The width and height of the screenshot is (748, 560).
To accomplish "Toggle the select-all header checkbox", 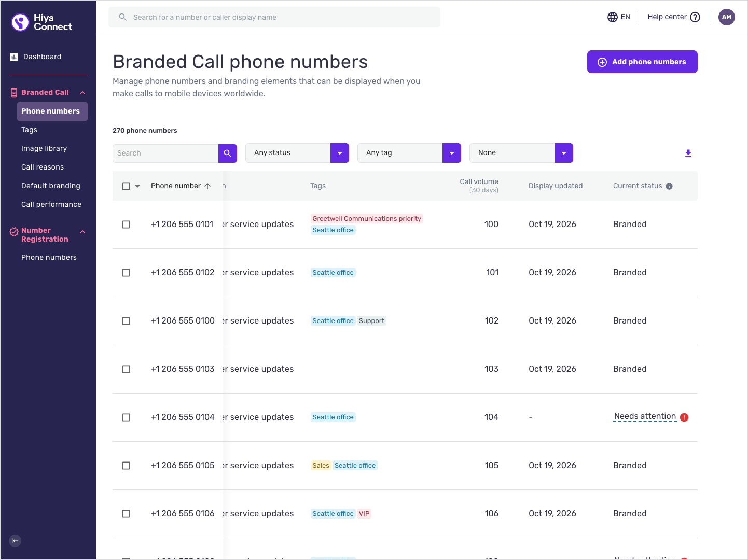I will click(x=126, y=186).
